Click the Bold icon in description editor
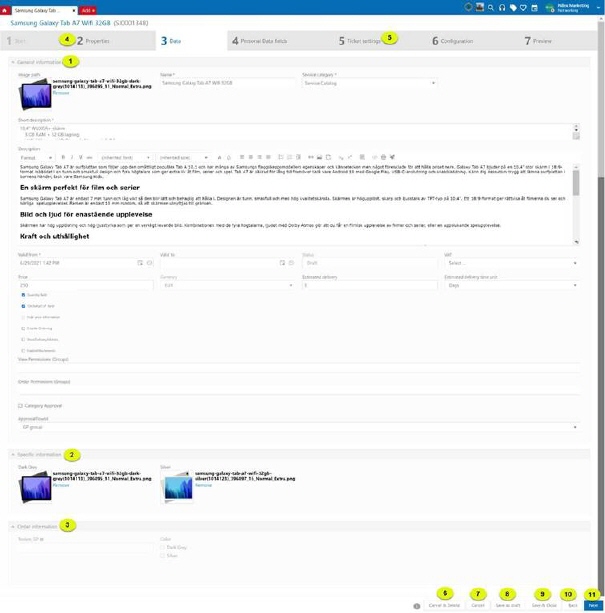 [x=62, y=157]
